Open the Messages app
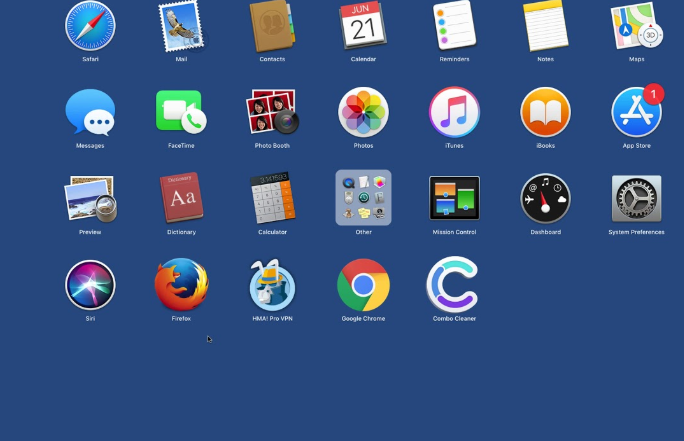The image size is (684, 441). pos(90,112)
